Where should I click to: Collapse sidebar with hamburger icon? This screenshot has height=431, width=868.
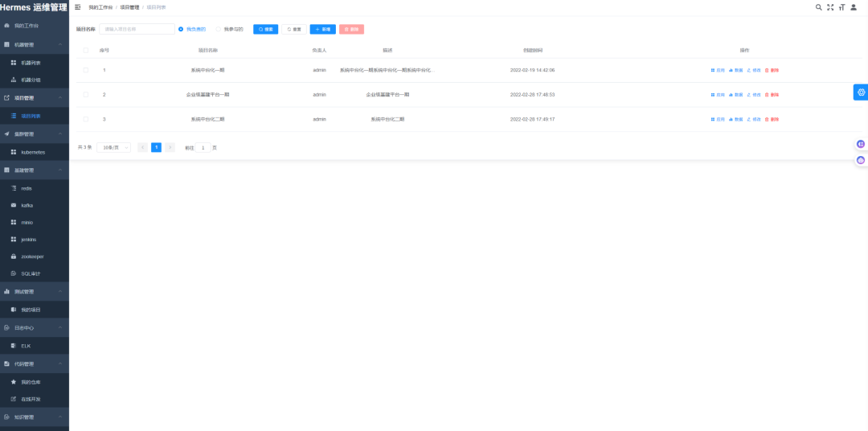coord(77,7)
